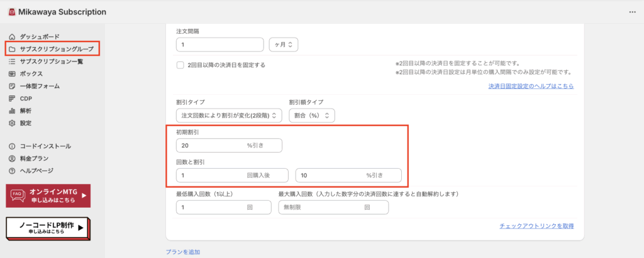The width and height of the screenshot is (644, 258).
Task: Click the 設定 gear icon
Action: [x=13, y=123]
